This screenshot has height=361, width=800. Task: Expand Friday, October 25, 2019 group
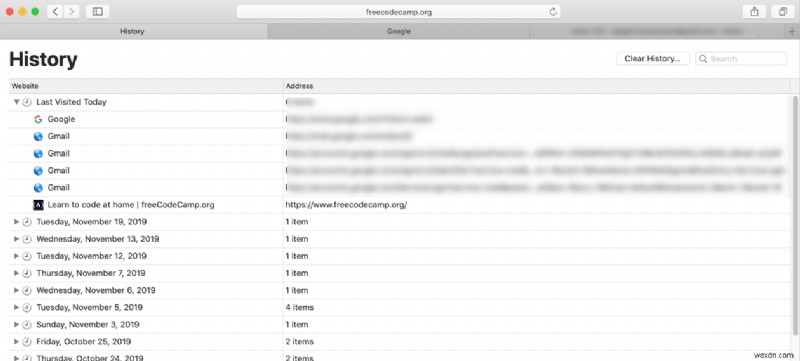pos(16,342)
